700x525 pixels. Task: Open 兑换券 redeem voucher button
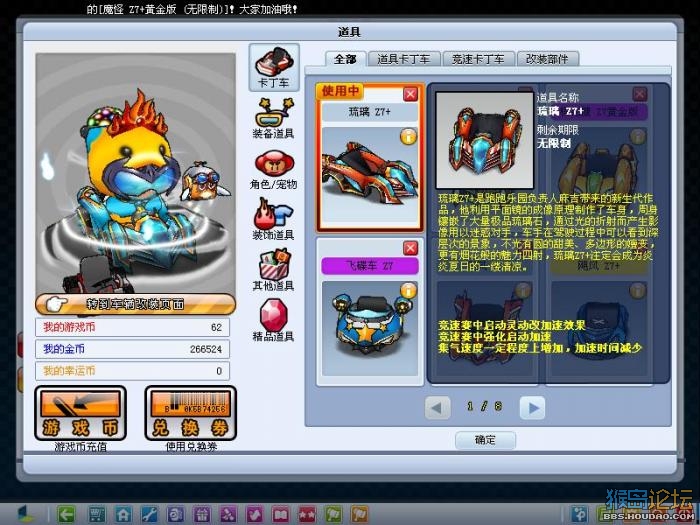pos(191,413)
